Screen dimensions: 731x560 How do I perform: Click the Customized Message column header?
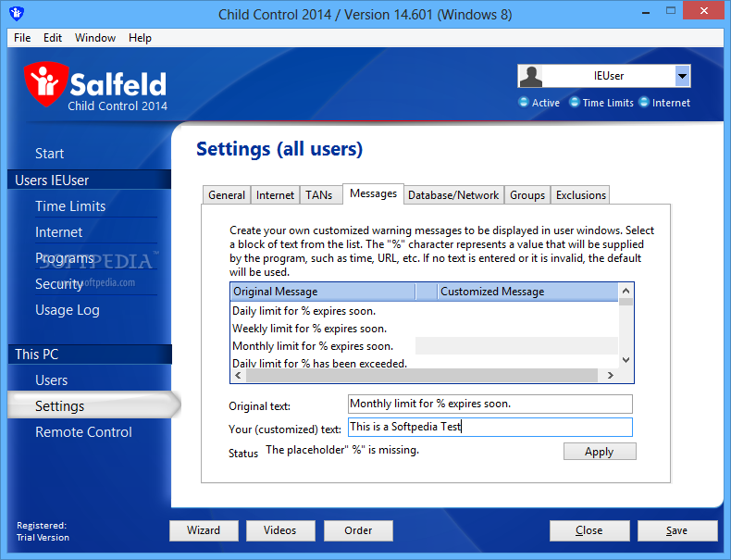pyautogui.click(x=527, y=292)
